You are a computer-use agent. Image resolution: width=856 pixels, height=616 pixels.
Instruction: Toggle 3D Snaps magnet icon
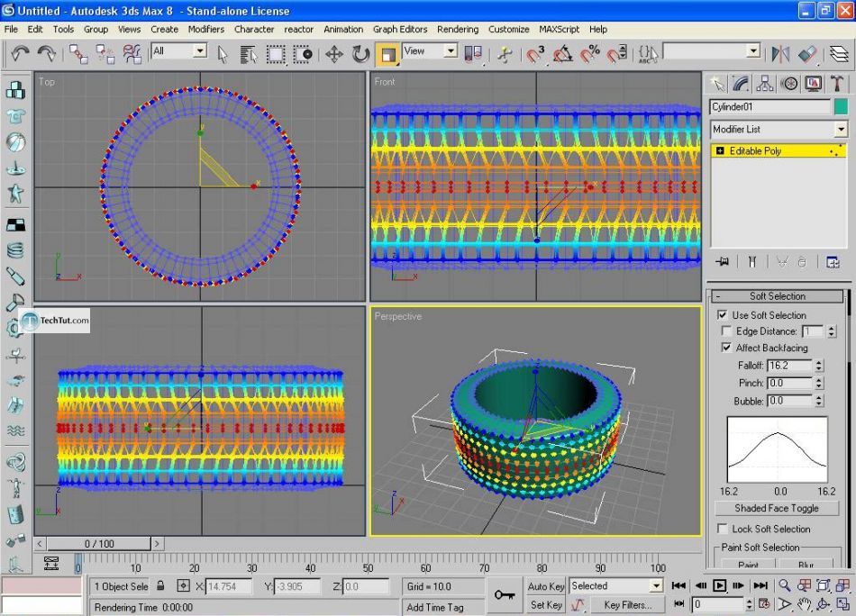click(x=535, y=54)
